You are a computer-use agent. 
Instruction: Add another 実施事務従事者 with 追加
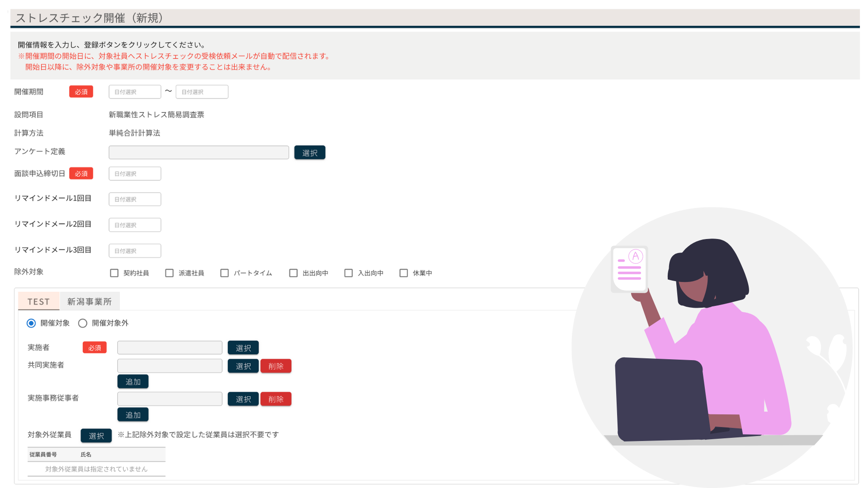[133, 415]
